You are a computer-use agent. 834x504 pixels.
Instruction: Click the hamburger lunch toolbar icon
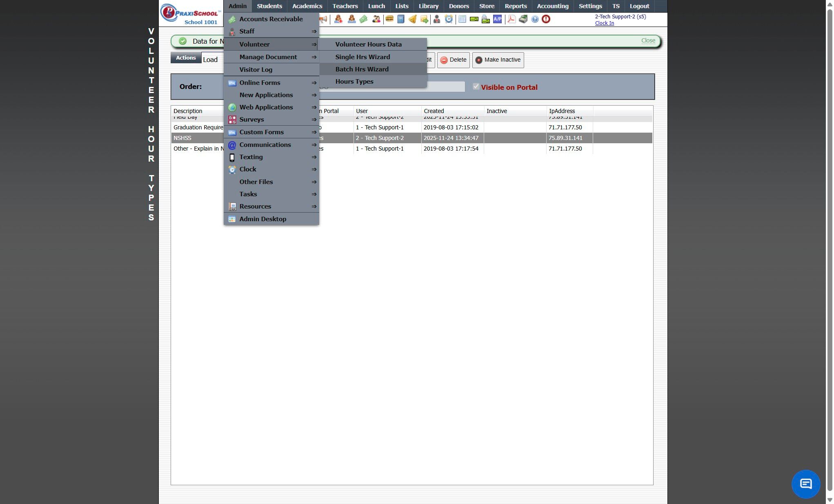[389, 19]
